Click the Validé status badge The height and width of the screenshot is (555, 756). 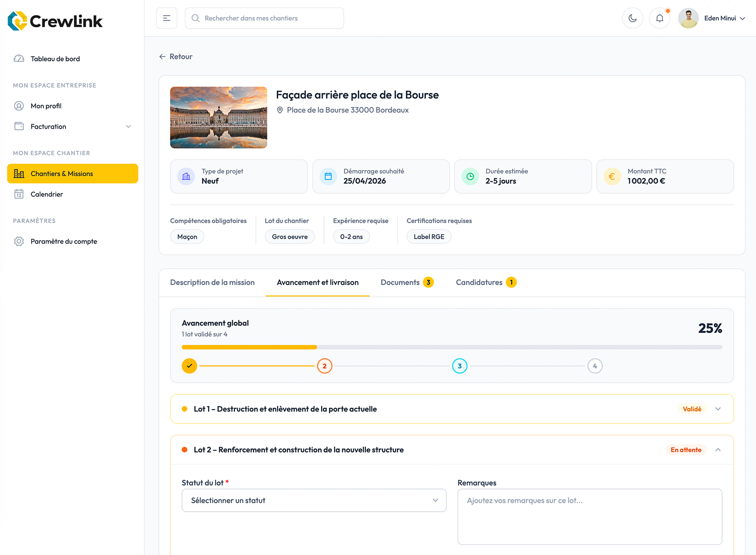click(692, 409)
